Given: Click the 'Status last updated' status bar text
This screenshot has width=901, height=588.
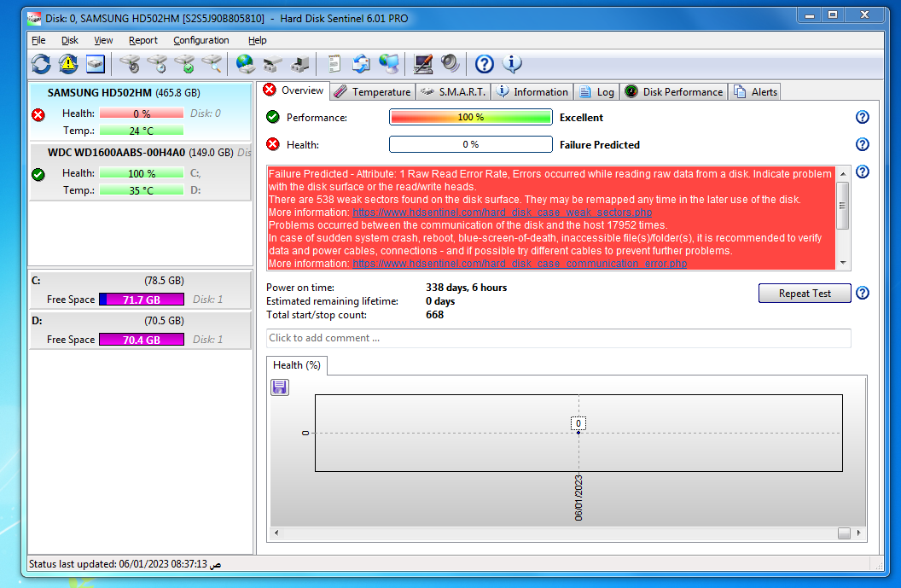Looking at the screenshot, I should point(125,564).
